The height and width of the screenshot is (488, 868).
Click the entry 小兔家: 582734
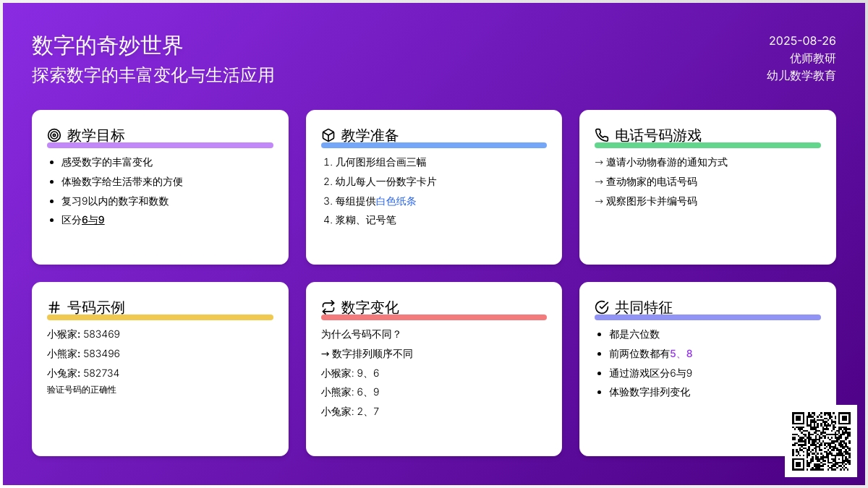tap(84, 373)
